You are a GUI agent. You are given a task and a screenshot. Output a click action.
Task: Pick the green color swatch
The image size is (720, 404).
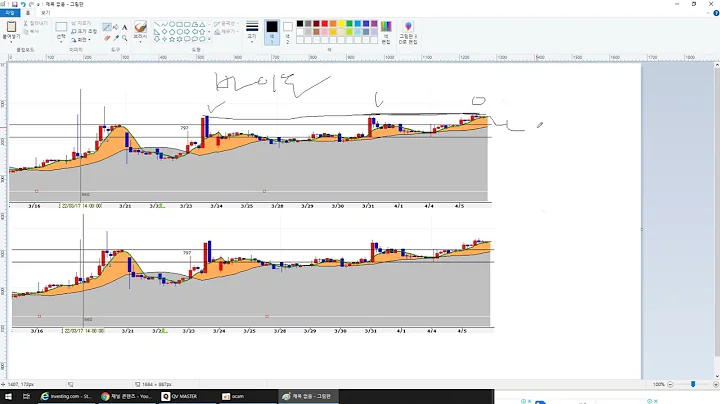349,23
